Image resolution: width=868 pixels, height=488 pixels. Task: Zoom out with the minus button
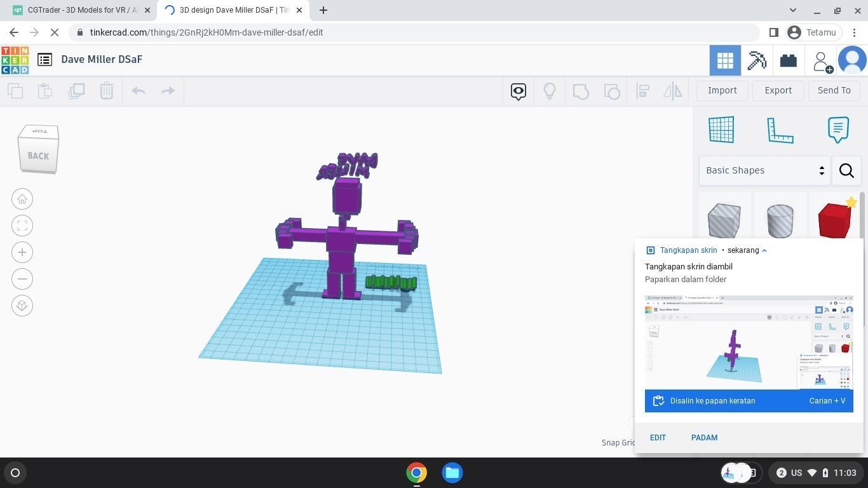(22, 279)
